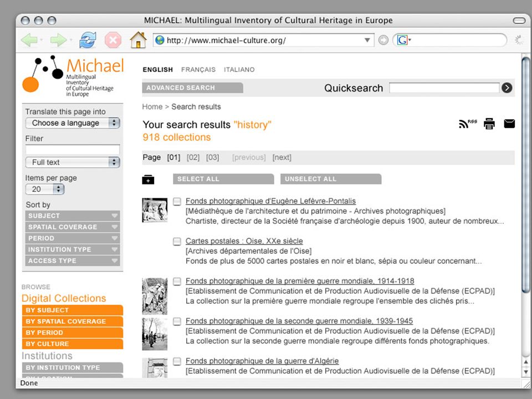The height and width of the screenshot is (399, 532).
Task: Expand Sort by ACCESS TYPE
Action: tap(73, 260)
